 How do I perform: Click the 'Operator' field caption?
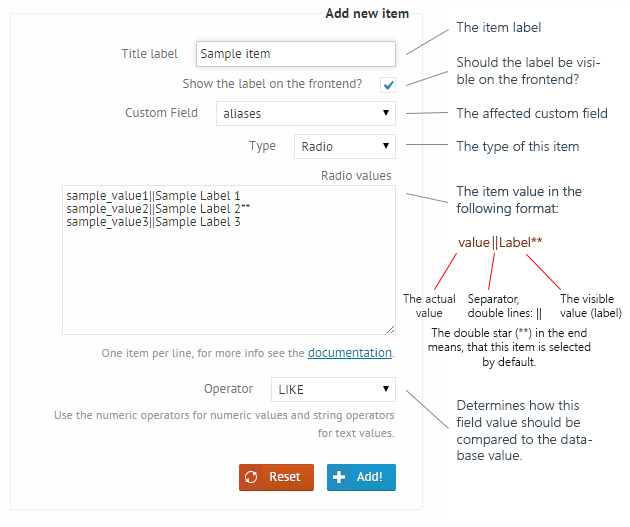click(228, 389)
